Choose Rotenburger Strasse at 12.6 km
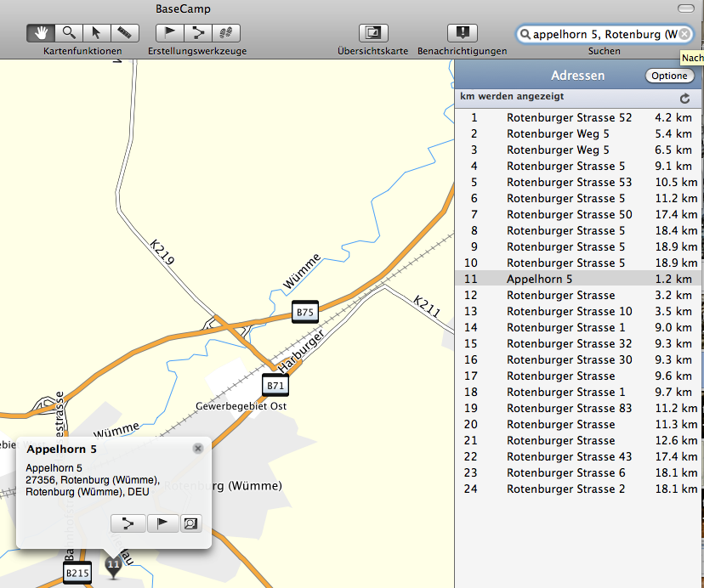The height and width of the screenshot is (588, 704). tap(578, 441)
